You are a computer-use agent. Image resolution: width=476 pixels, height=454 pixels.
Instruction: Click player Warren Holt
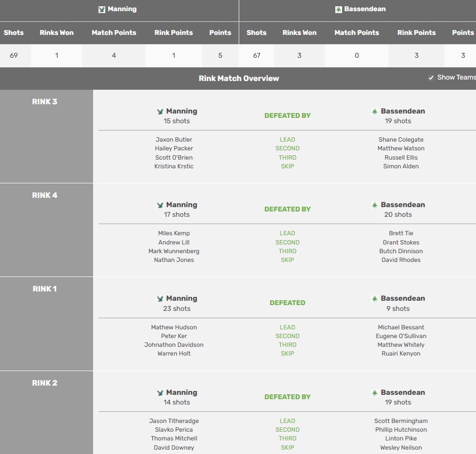coord(174,354)
